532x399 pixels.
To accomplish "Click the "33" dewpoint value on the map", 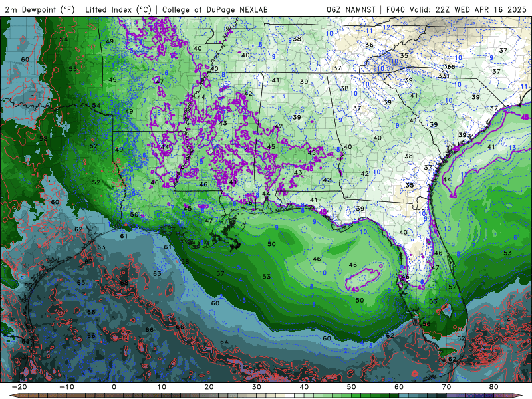I will 442,76.
